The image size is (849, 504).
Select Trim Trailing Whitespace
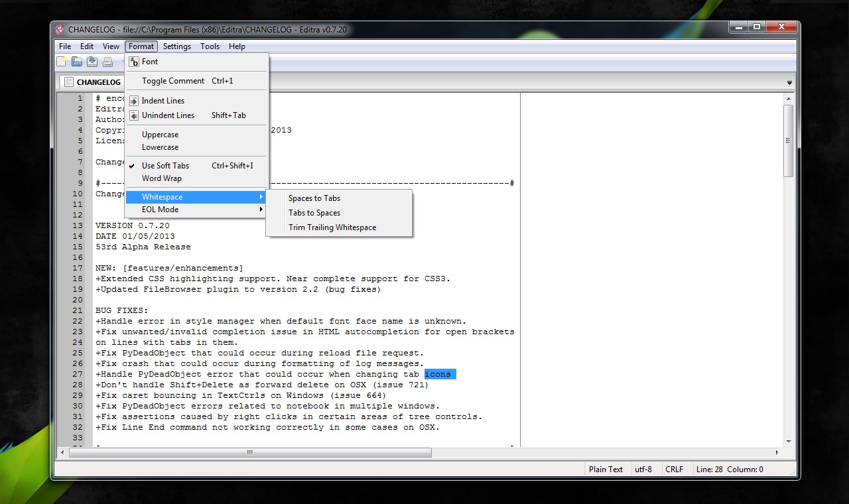click(339, 227)
